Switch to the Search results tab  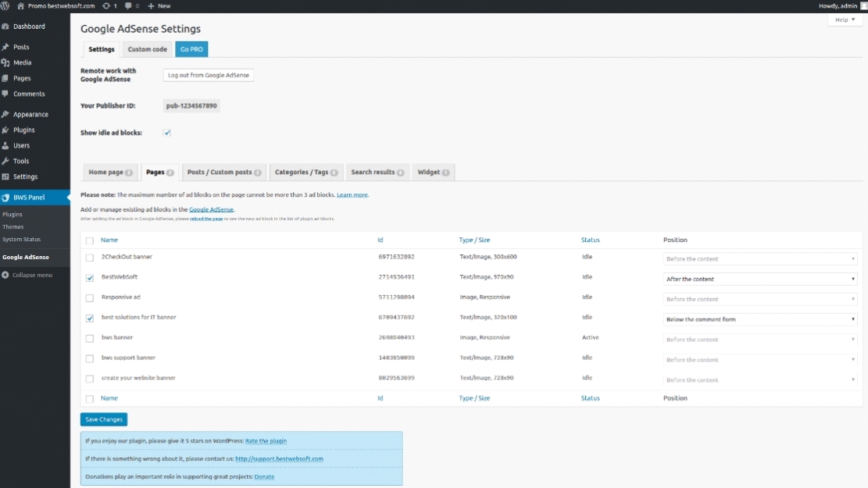click(377, 172)
